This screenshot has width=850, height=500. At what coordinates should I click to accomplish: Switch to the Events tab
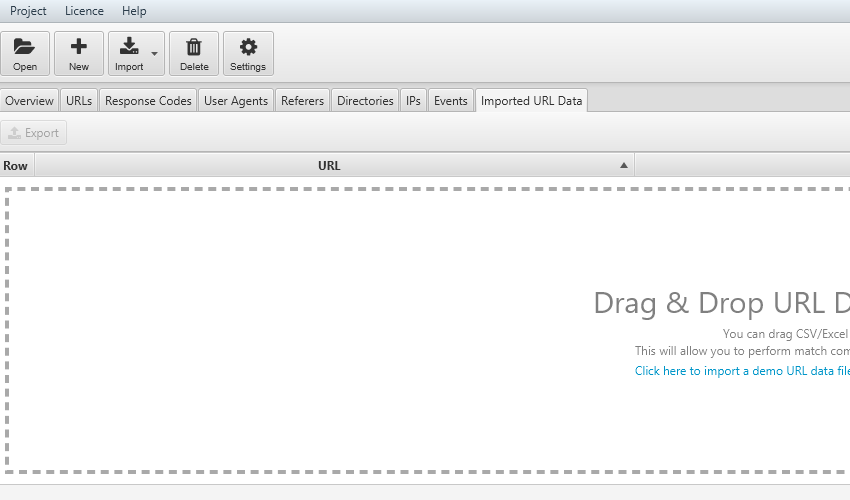tap(450, 101)
